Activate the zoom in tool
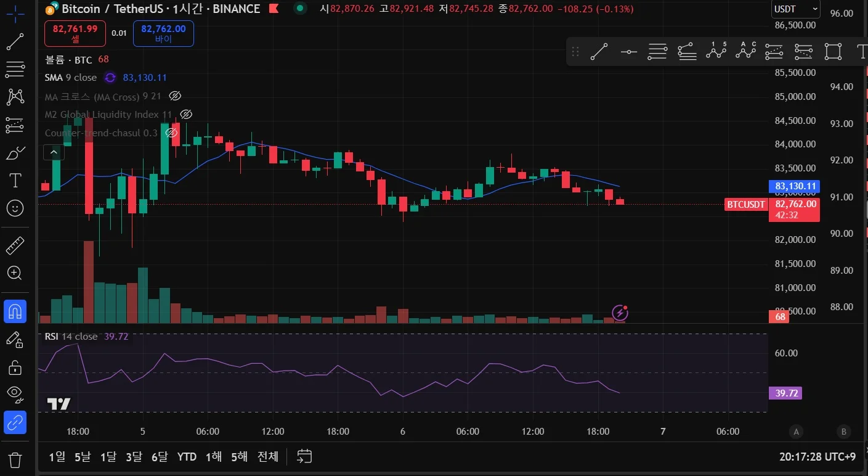868x476 pixels. (x=15, y=273)
